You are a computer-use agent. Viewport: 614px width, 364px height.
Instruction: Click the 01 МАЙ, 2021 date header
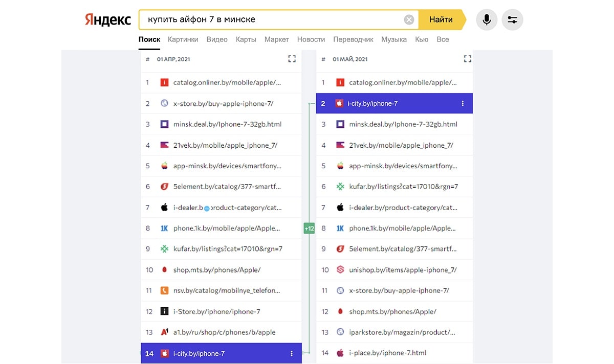point(350,59)
